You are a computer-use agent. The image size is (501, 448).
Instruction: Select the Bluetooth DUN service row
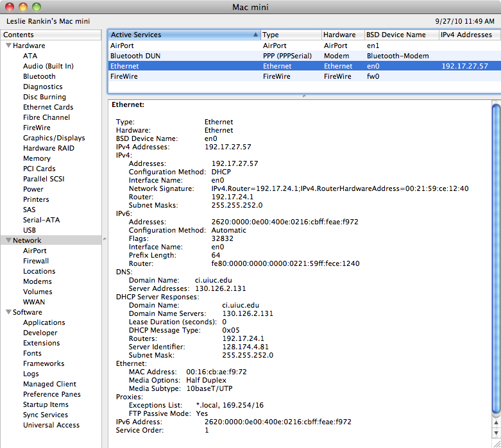pyautogui.click(x=305, y=56)
